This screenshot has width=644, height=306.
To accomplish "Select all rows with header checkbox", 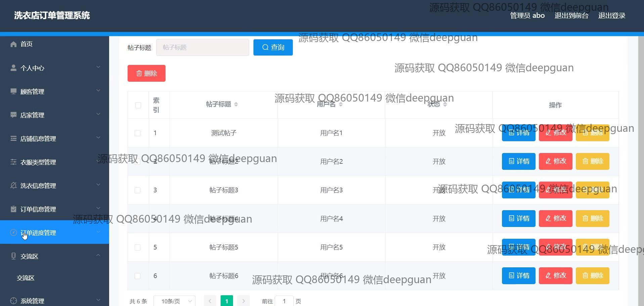I will pyautogui.click(x=138, y=105).
